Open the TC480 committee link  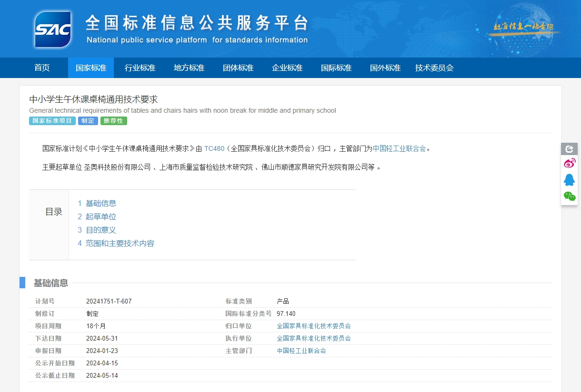tap(213, 148)
